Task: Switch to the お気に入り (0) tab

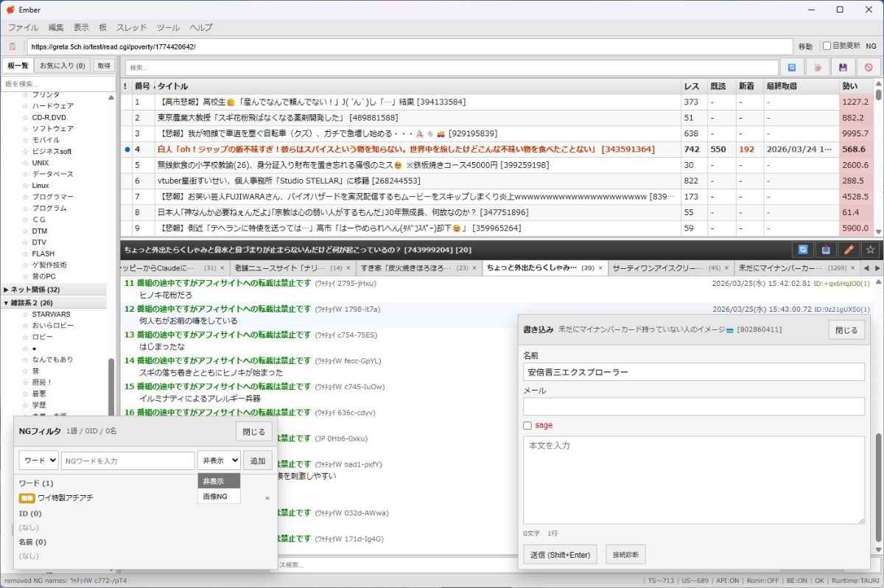Action: click(x=63, y=66)
